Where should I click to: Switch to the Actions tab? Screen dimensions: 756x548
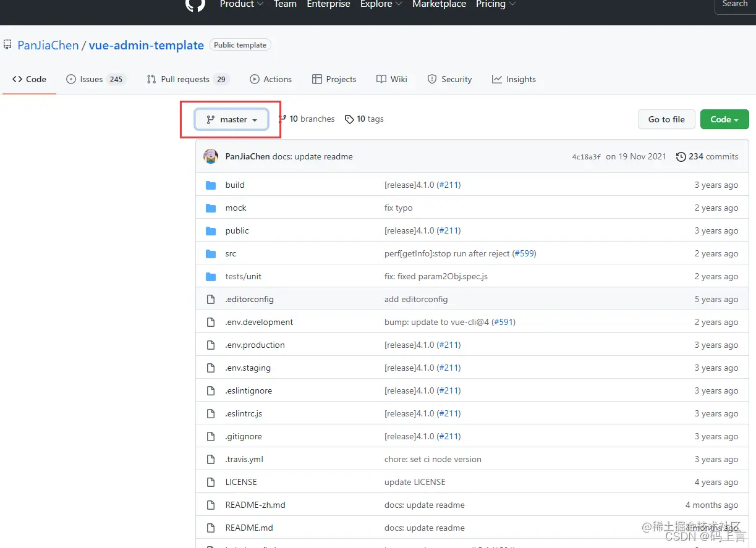271,79
